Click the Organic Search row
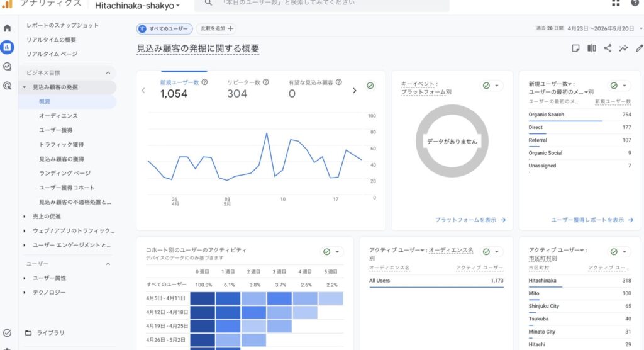This screenshot has height=350, width=644. tap(579, 115)
